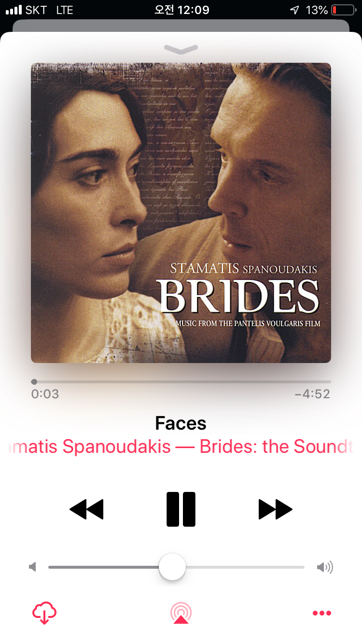
Task: Pause the song Faces
Action: click(x=181, y=509)
